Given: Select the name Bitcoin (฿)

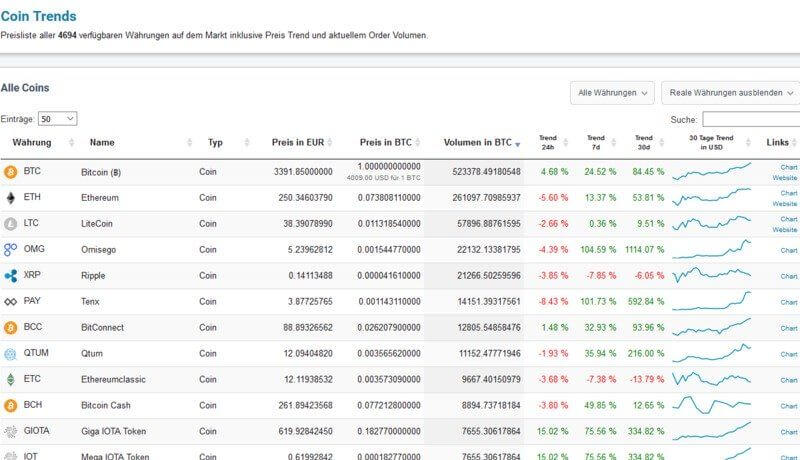Looking at the screenshot, I should [x=101, y=172].
